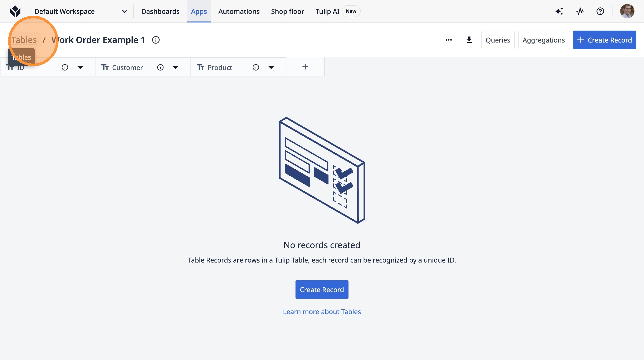Image resolution: width=644 pixels, height=360 pixels.
Task: Switch to the Dashboards tab
Action: (160, 11)
